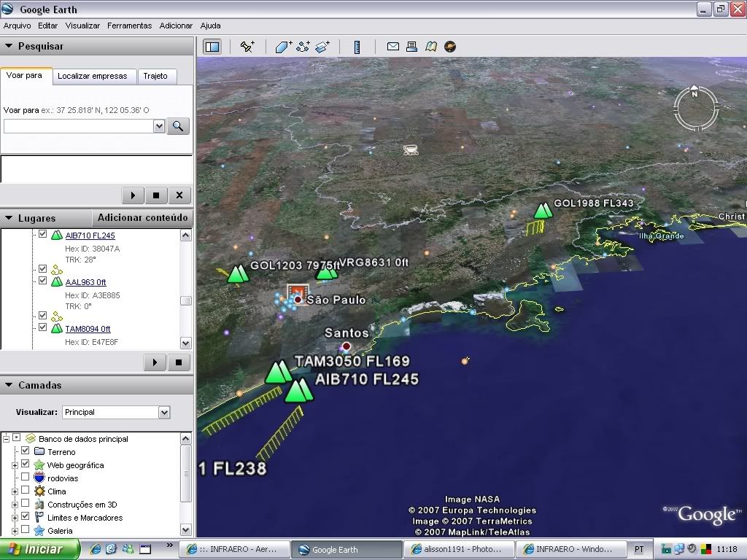Click the orange-framed photo icon near São Paulo
The image size is (747, 560).
pos(298,293)
